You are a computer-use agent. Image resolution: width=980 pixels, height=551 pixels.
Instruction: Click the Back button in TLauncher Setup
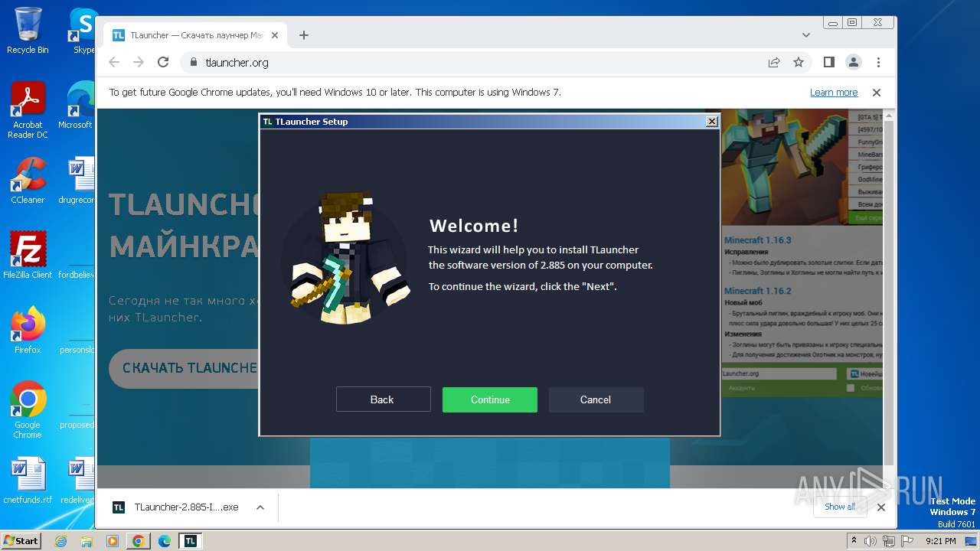tap(383, 399)
